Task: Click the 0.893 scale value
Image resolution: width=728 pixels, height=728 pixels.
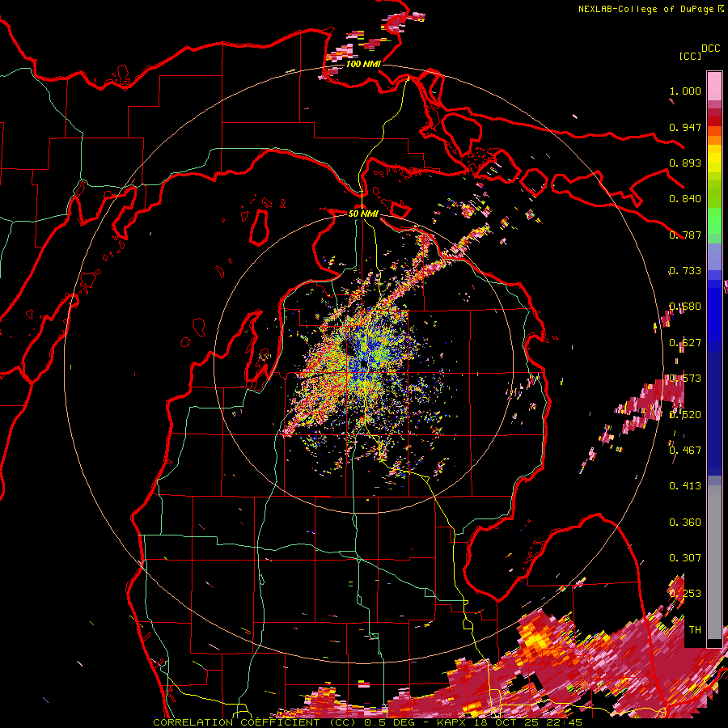Action: tap(685, 163)
